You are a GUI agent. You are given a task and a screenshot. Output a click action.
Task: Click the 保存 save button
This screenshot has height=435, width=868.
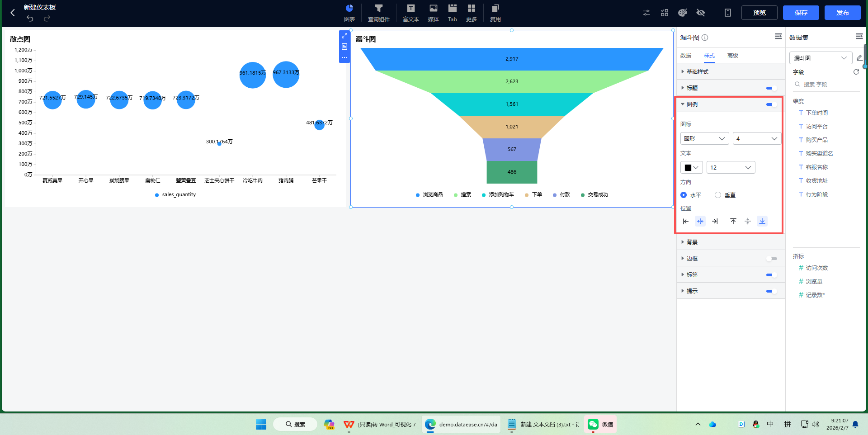tap(801, 13)
